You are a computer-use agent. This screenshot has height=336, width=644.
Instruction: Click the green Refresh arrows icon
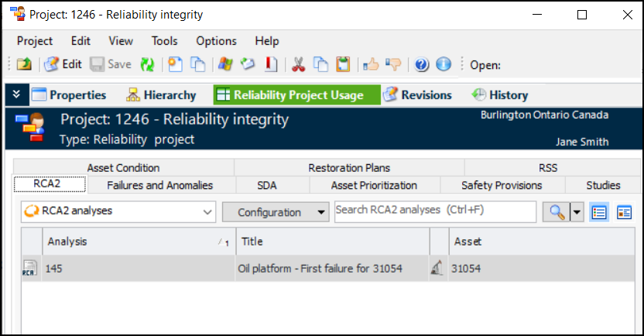(147, 64)
